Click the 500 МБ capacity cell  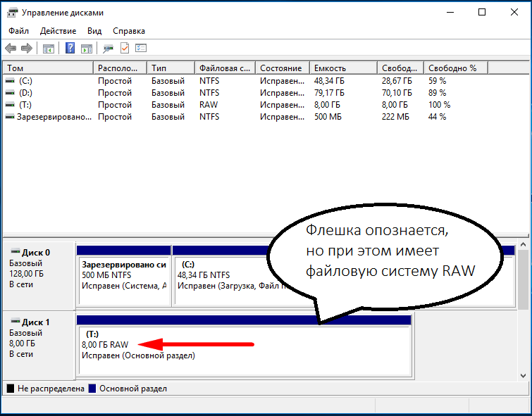coord(328,117)
